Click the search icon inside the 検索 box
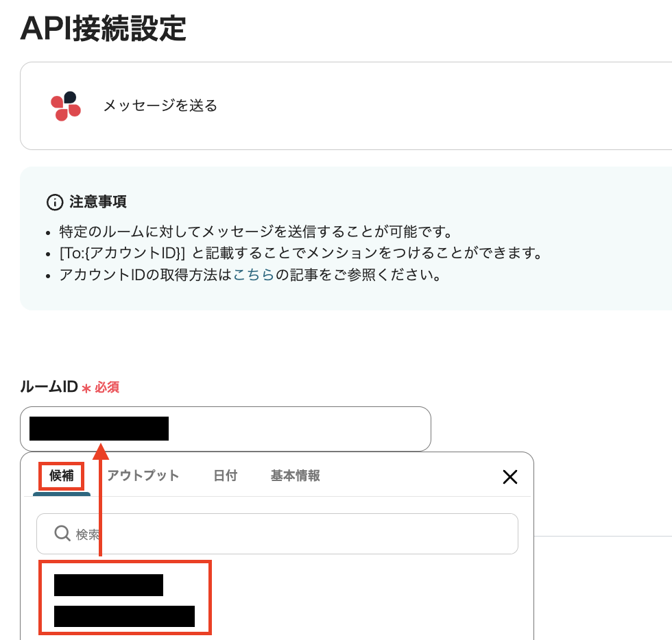Image resolution: width=672 pixels, height=640 pixels. click(62, 533)
